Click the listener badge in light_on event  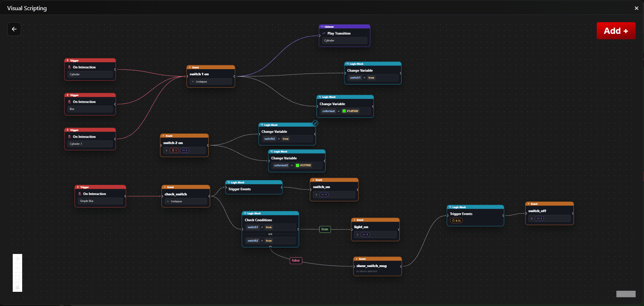tap(365, 235)
